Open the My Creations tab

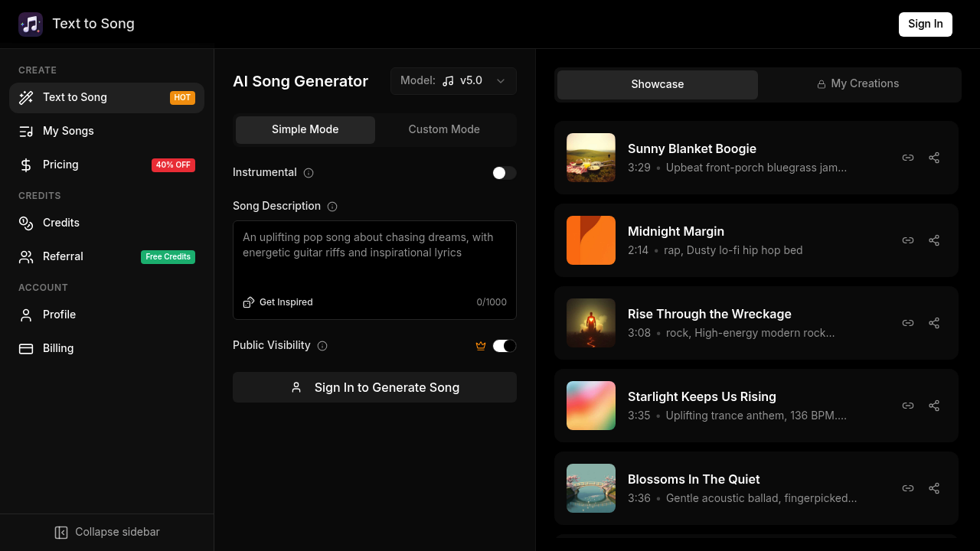click(x=857, y=84)
